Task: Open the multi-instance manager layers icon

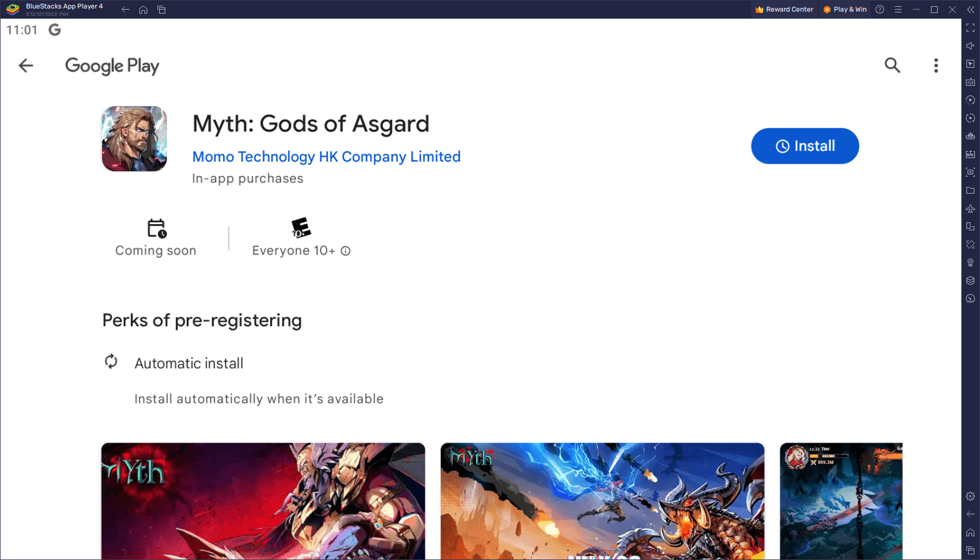Action: coord(970,281)
